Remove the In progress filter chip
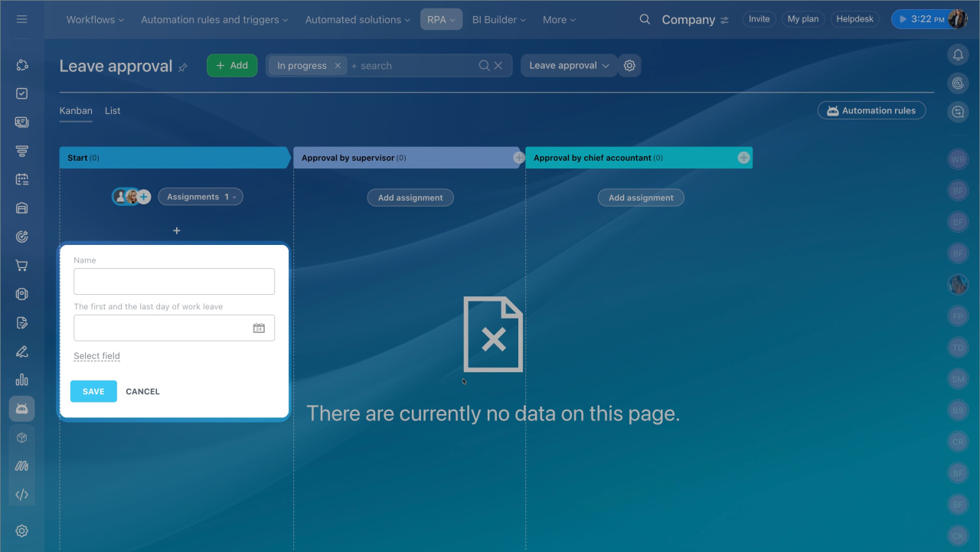This screenshot has height=552, width=980. coord(337,66)
